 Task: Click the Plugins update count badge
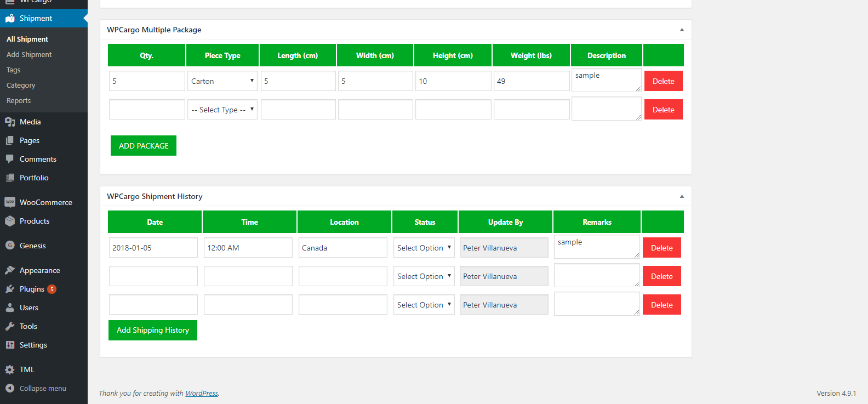pos(52,289)
